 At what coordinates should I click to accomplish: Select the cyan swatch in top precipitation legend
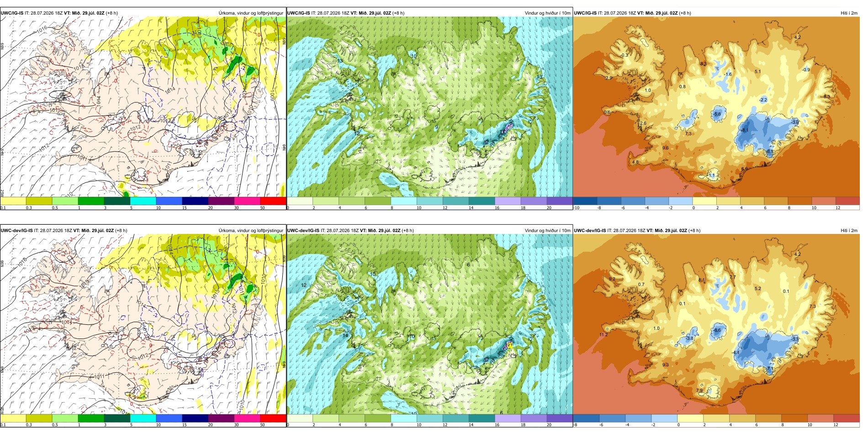point(143,201)
